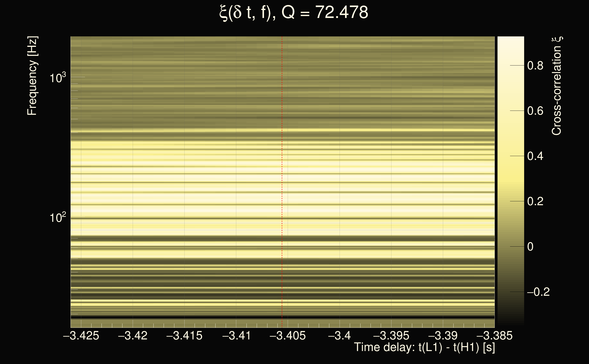This screenshot has width=589, height=364.
Task: Click the 0.4 colorbar tick label
Action: 535,156
